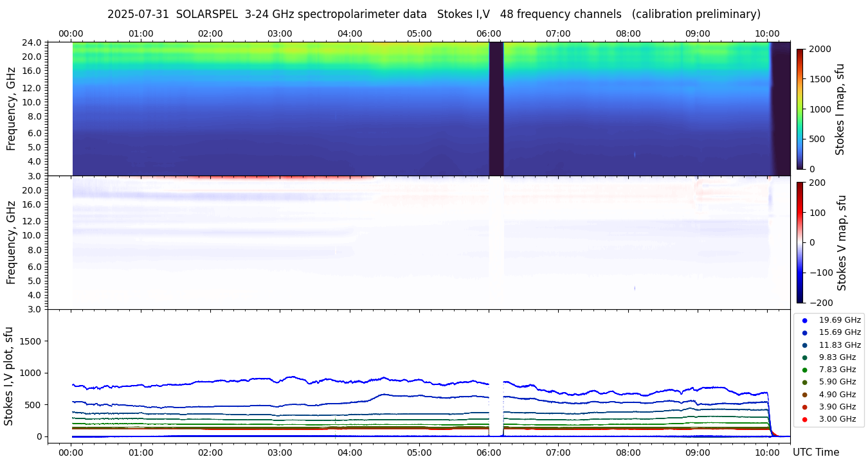The image size is (868, 466).
Task: Select the 11.83 GHz legend dot
Action: (x=804, y=345)
